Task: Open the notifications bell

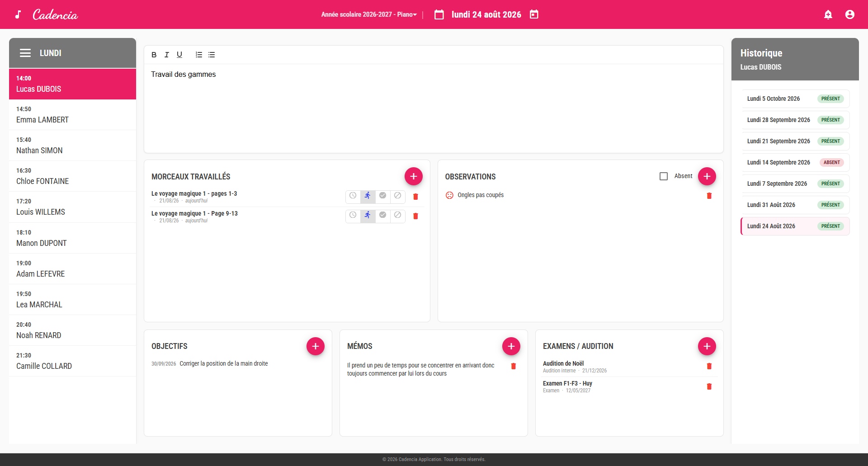Action: pyautogui.click(x=828, y=14)
